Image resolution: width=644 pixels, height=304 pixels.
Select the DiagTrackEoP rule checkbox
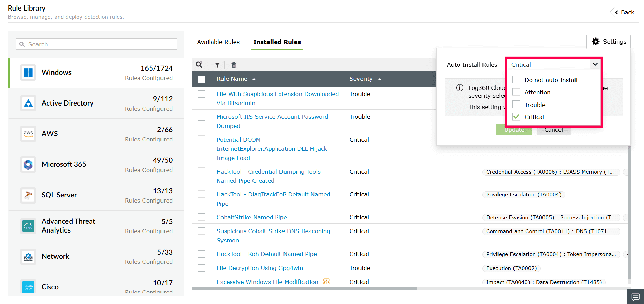pos(202,194)
